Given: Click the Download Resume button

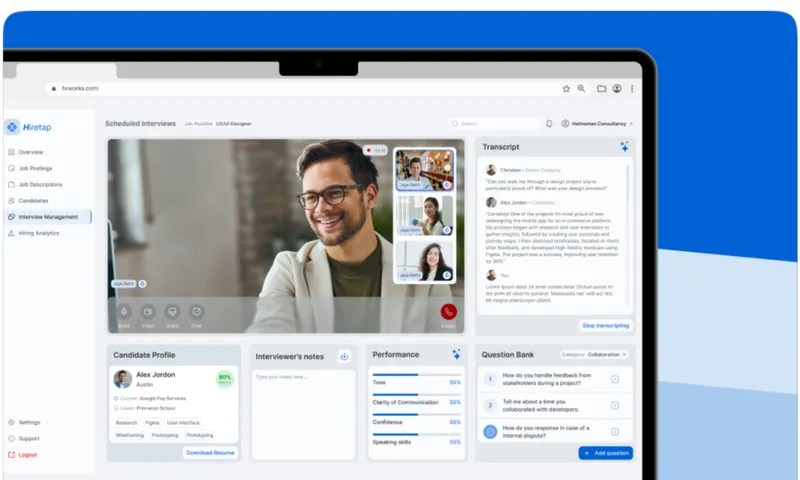Looking at the screenshot, I should click(210, 452).
